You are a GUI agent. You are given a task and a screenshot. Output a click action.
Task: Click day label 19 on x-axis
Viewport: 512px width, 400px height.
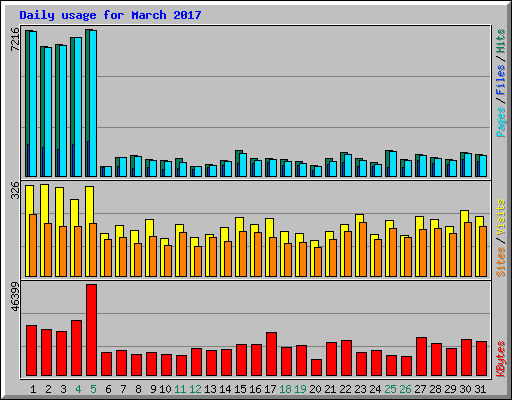coord(300,389)
